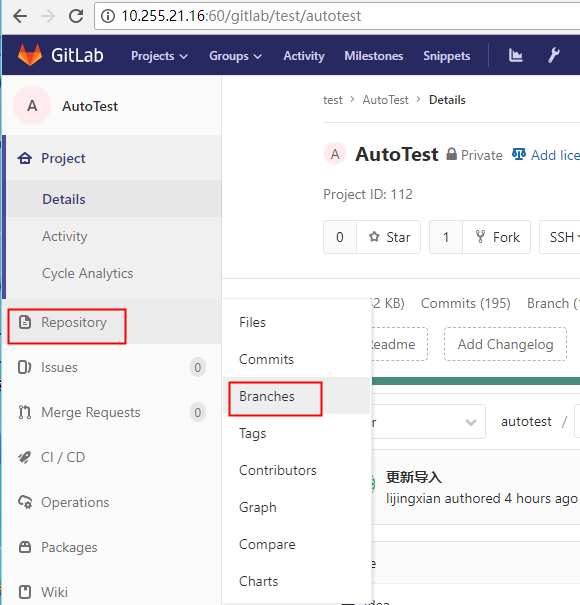Click the scales license icon
580x605 pixels.
519,154
